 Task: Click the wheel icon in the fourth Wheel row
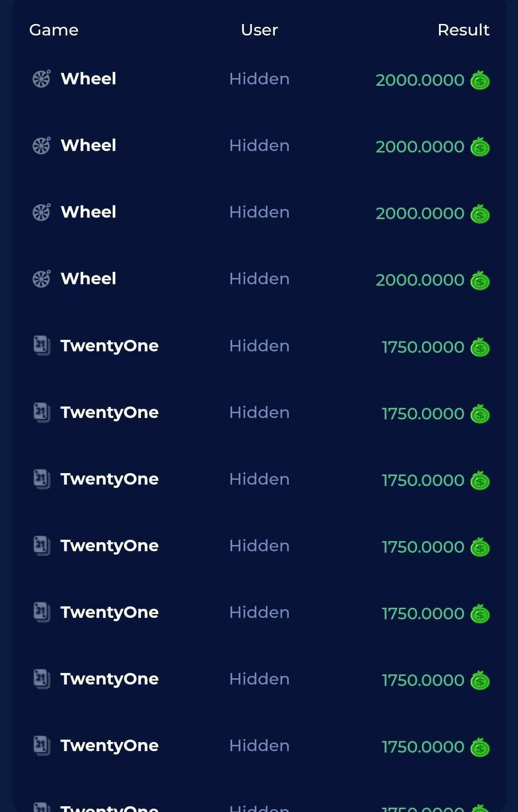[x=41, y=278]
